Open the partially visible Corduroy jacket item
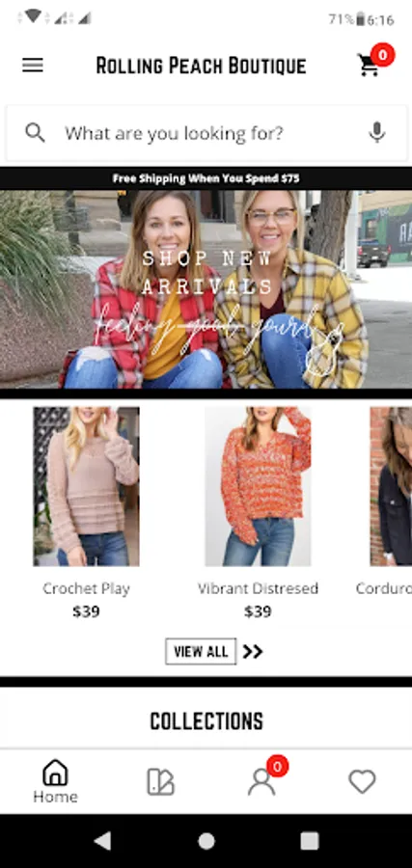Viewport: 412px width, 868px height. [391, 487]
